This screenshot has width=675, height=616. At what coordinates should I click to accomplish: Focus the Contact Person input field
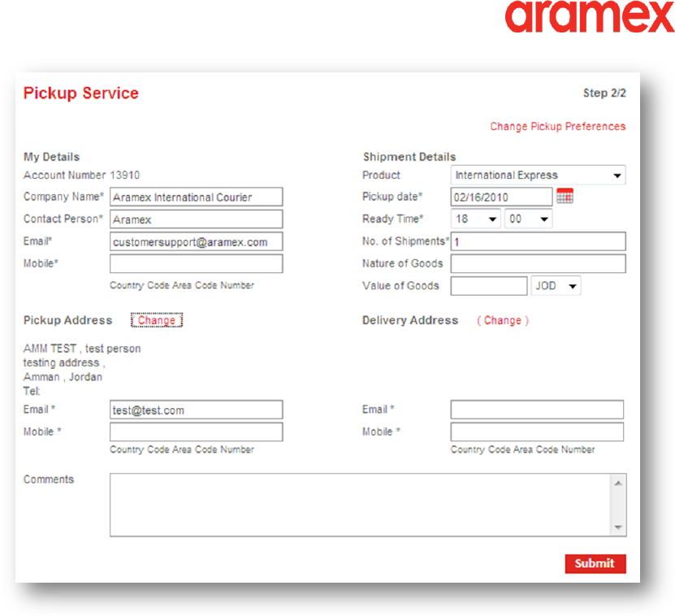[197, 219]
